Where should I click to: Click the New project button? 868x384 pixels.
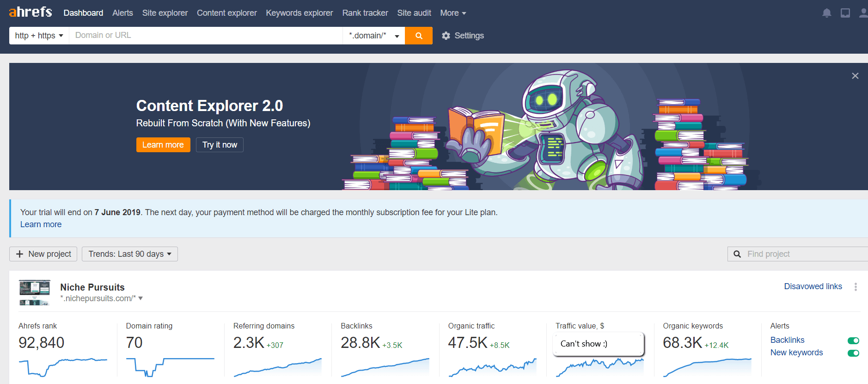[43, 254]
